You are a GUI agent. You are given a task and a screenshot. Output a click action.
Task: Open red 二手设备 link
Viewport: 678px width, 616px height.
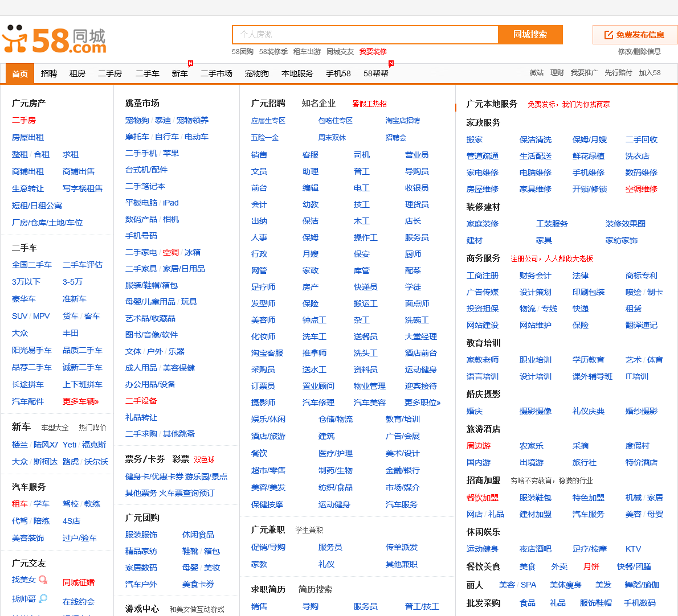point(141,401)
